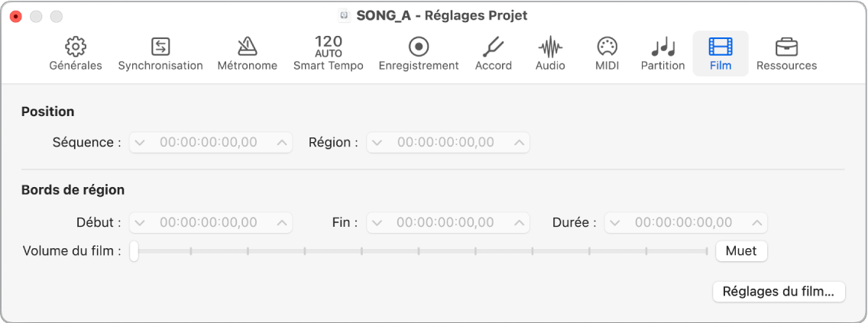Increase Fin timecode with up chevron
The width and height of the screenshot is (868, 323).
point(519,223)
